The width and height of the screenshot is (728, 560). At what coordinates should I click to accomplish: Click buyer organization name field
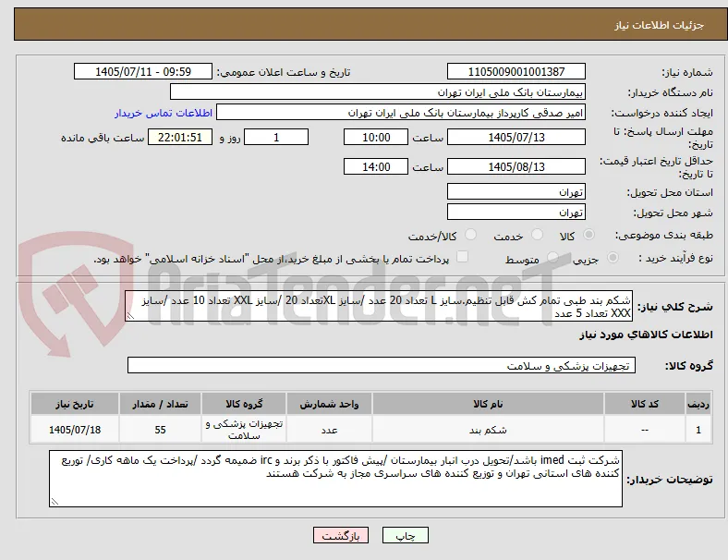(378, 91)
